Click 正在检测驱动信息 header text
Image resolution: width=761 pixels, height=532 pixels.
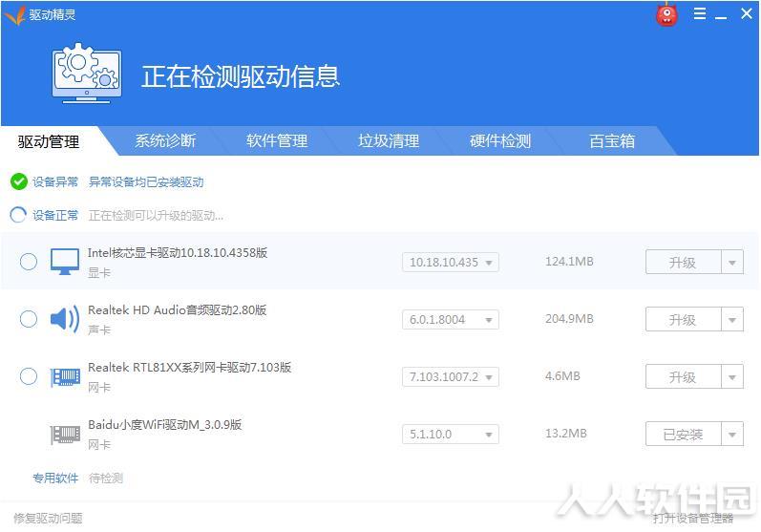point(241,76)
